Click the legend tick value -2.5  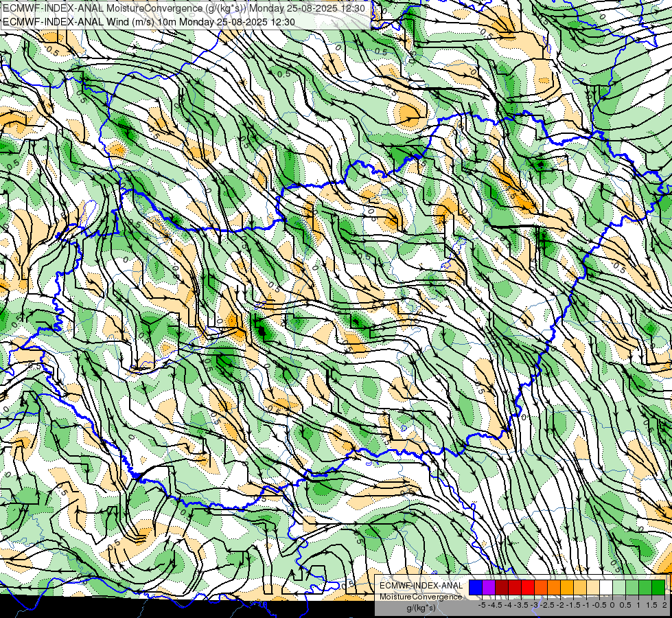point(547,605)
